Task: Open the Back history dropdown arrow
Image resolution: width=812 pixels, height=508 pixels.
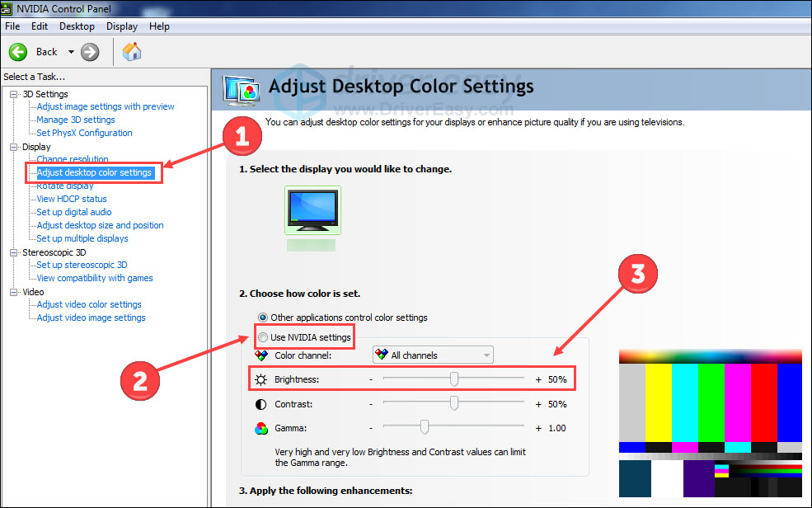Action: (x=71, y=52)
